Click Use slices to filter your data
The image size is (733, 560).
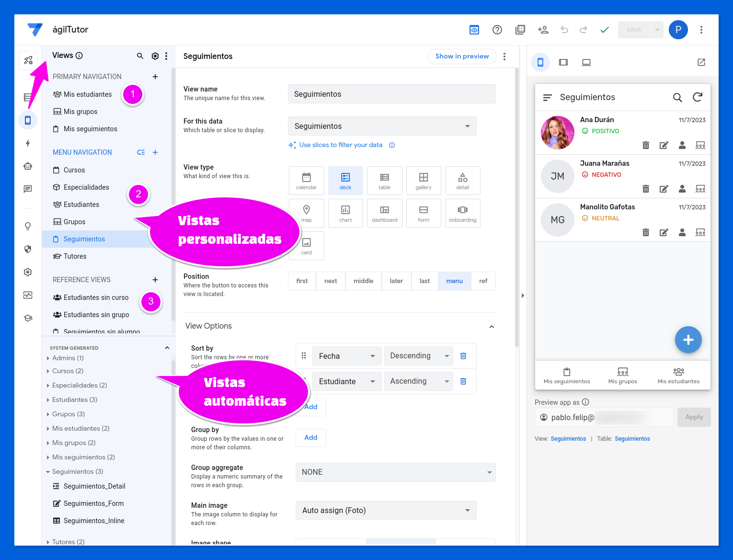pos(341,145)
